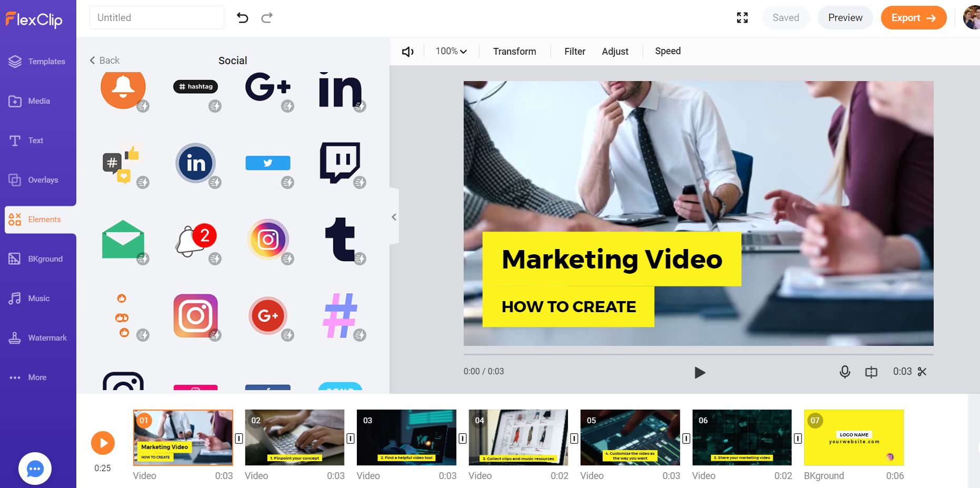Open the user profile avatar
Image resolution: width=980 pixels, height=488 pixels.
972,18
